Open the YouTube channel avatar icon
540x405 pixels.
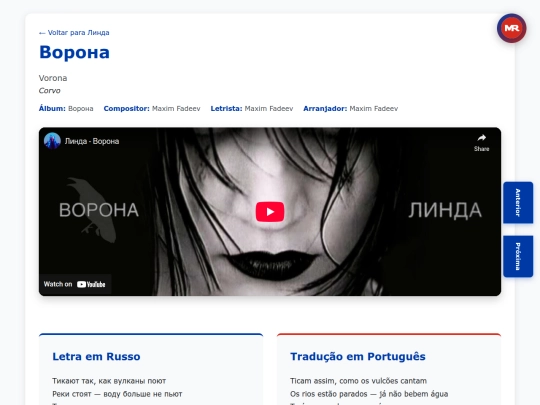(52, 141)
